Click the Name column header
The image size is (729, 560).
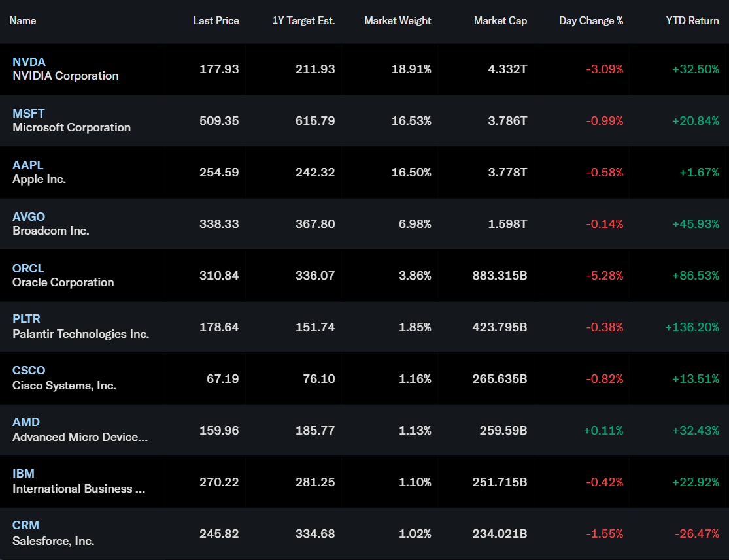pyautogui.click(x=23, y=20)
